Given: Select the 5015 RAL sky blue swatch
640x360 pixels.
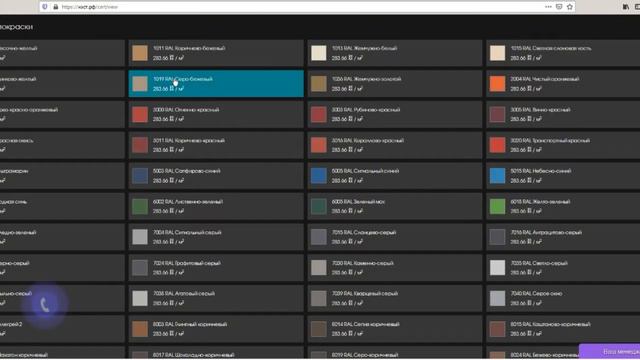Looking at the screenshot, I should [498, 176].
